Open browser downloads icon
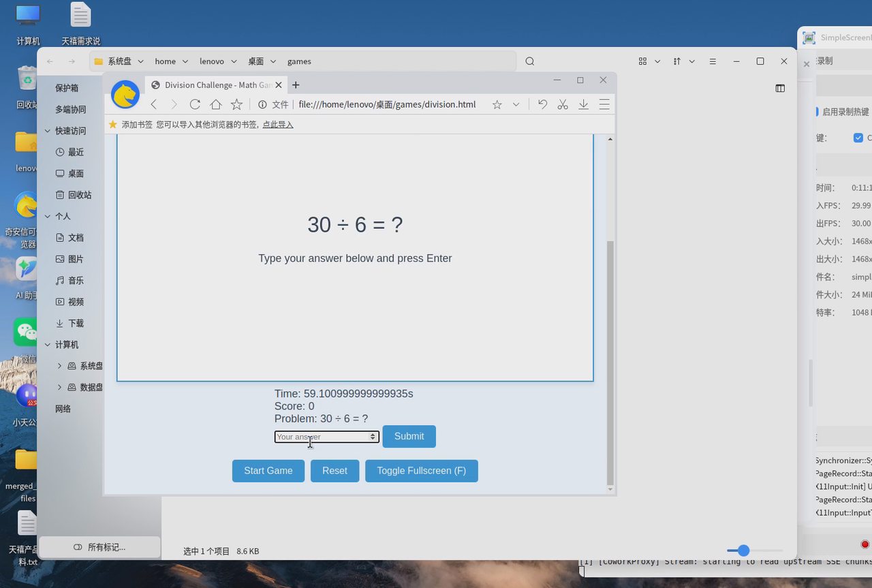Image resolution: width=872 pixels, height=588 pixels. (x=584, y=104)
